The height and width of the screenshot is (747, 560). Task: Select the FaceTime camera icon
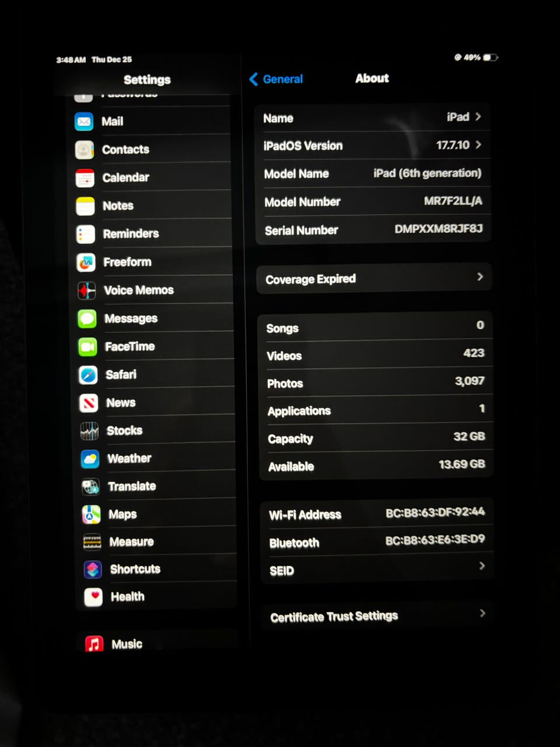[x=88, y=347]
